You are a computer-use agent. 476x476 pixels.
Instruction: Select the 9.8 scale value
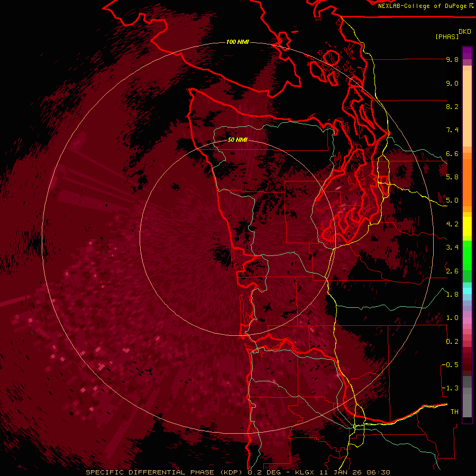pyautogui.click(x=452, y=59)
